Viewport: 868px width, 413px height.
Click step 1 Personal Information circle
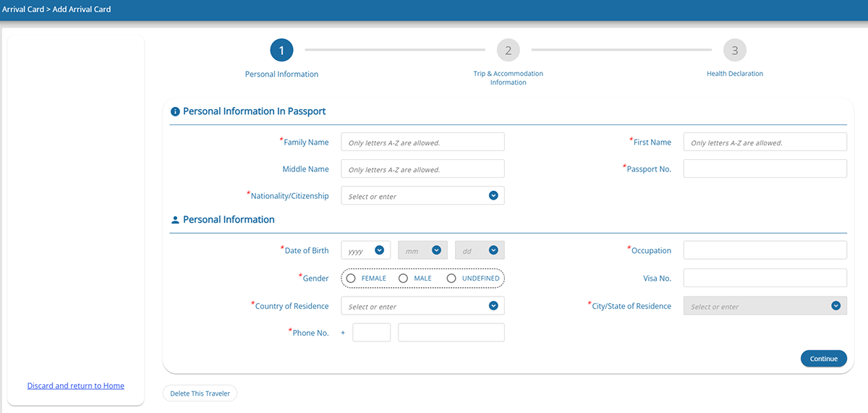tap(281, 50)
